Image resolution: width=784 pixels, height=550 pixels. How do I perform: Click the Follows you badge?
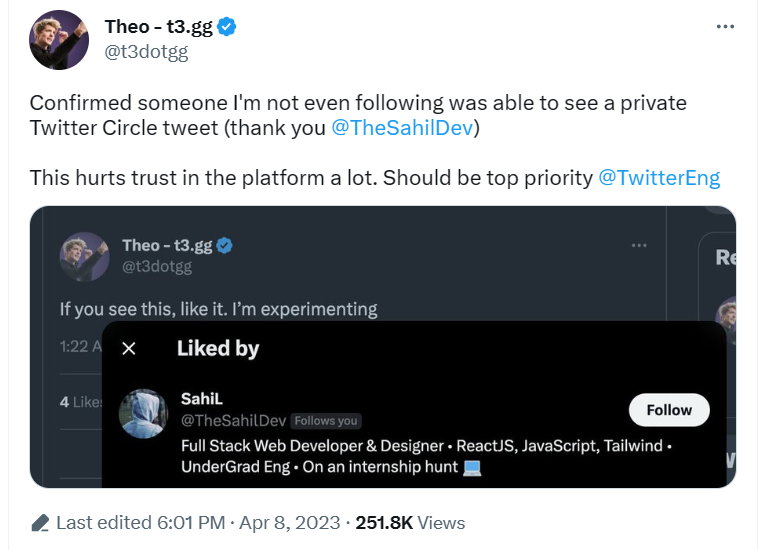326,421
